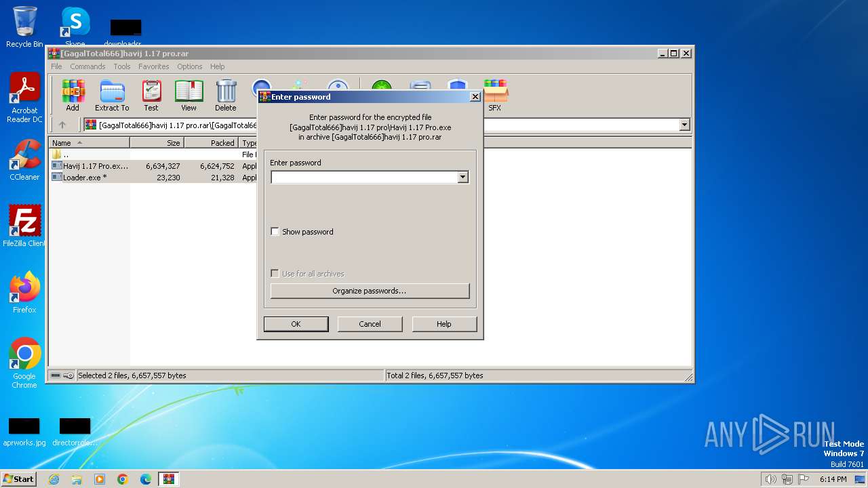Open the Google Chrome desktop icon

coord(24,363)
